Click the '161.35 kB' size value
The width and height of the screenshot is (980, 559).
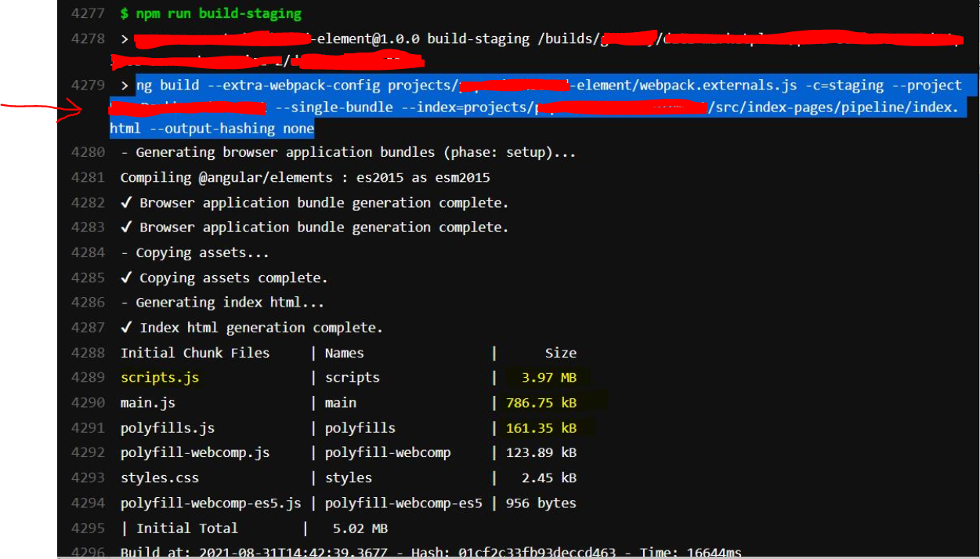541,428
